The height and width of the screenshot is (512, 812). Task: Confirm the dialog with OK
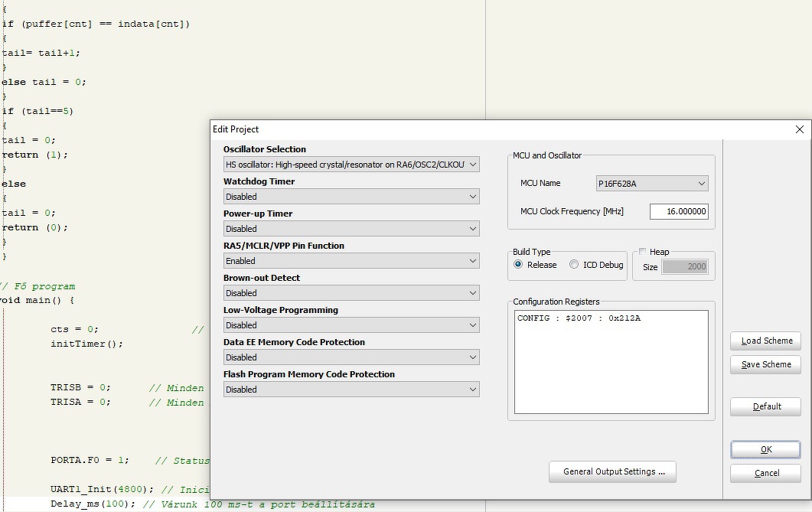765,450
